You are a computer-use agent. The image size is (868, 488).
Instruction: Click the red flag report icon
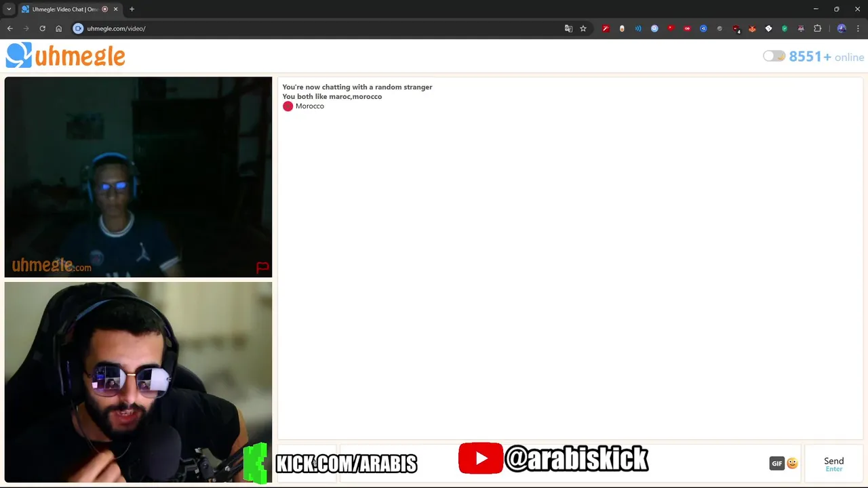(262, 268)
